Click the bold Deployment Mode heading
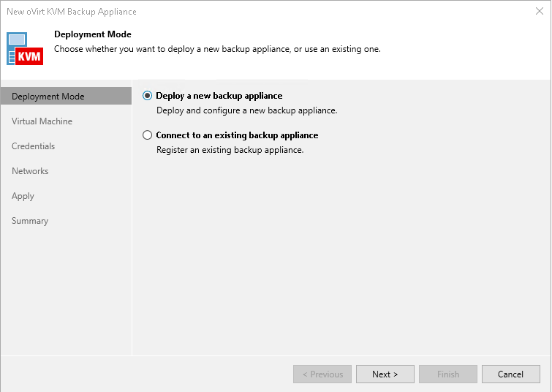The image size is (552, 392). click(x=93, y=34)
